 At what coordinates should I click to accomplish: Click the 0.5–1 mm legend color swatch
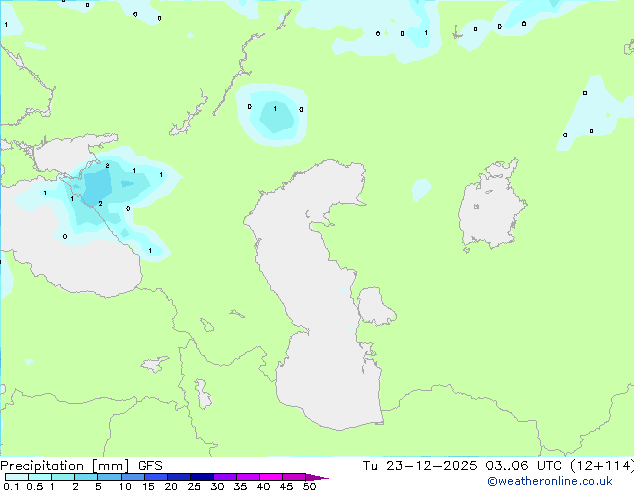click(40, 477)
